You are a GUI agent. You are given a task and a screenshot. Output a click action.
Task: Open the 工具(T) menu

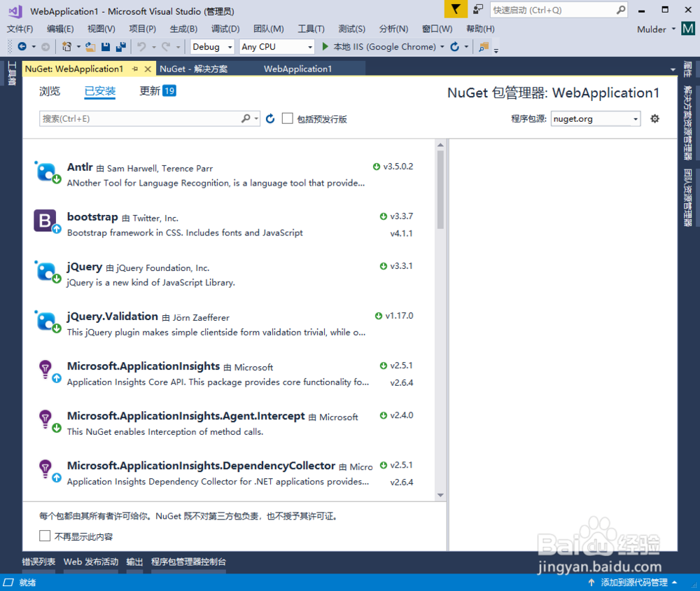click(311, 29)
